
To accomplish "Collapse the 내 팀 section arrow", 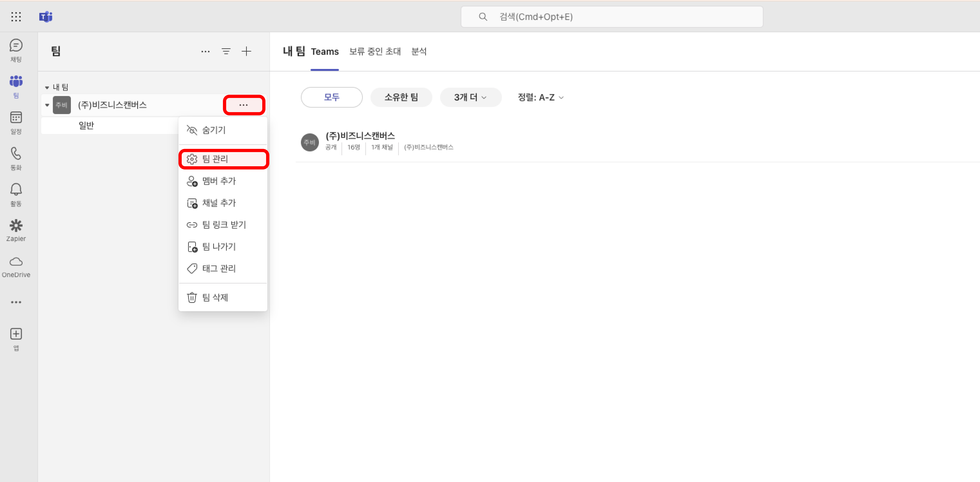I will [x=47, y=87].
